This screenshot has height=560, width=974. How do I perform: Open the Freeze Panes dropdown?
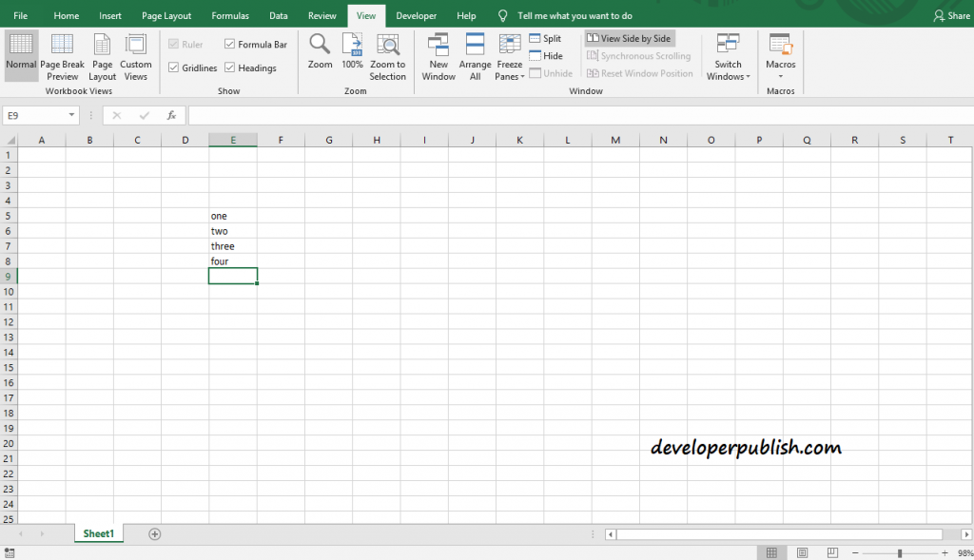tap(510, 55)
